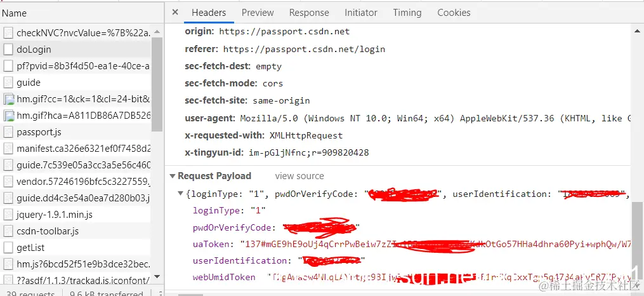
Task: Click the file icon beside guide request
Action: [x=8, y=82]
